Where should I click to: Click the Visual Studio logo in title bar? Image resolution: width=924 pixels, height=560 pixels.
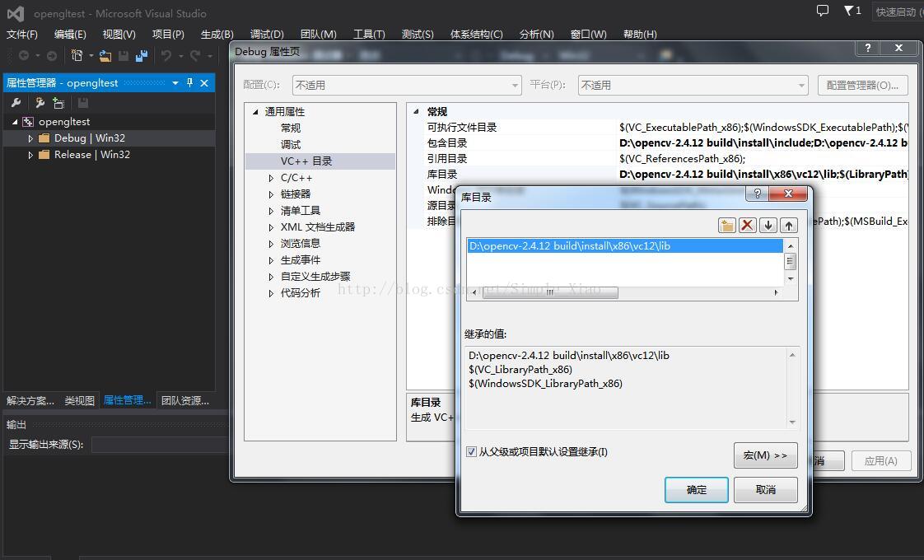(x=16, y=13)
